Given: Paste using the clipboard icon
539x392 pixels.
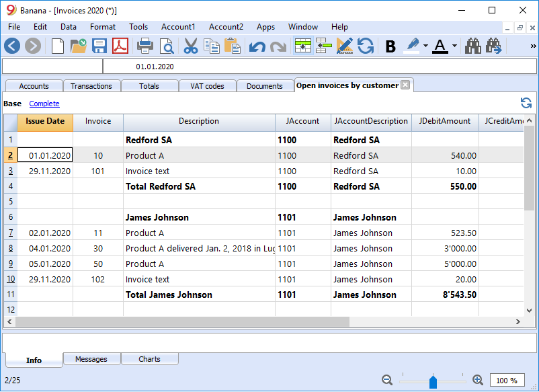Looking at the screenshot, I should [x=233, y=46].
